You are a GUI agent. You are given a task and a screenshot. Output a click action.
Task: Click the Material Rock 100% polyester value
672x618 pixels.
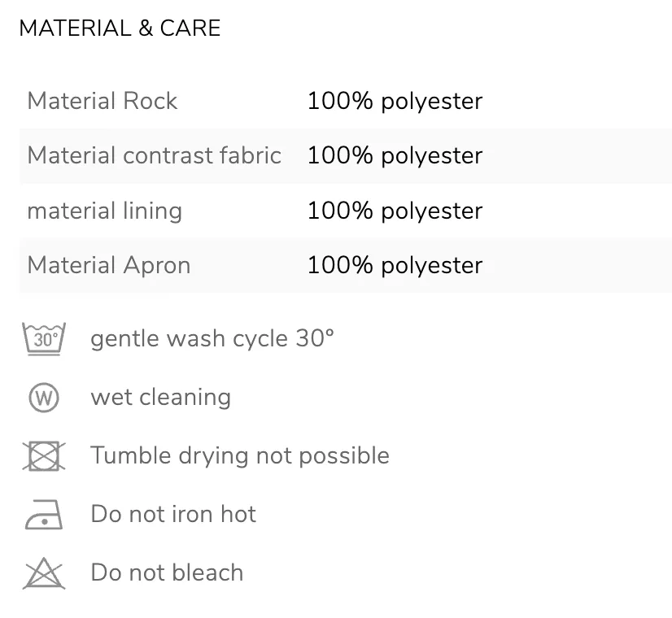[395, 102]
